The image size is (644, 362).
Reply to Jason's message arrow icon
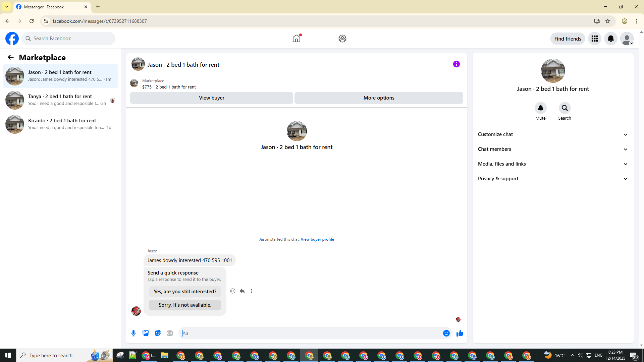pyautogui.click(x=242, y=291)
